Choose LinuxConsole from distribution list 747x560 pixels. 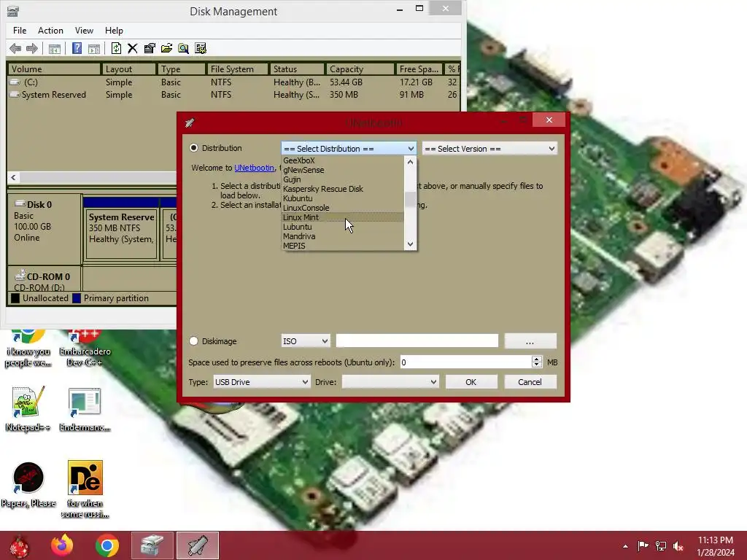(343, 208)
